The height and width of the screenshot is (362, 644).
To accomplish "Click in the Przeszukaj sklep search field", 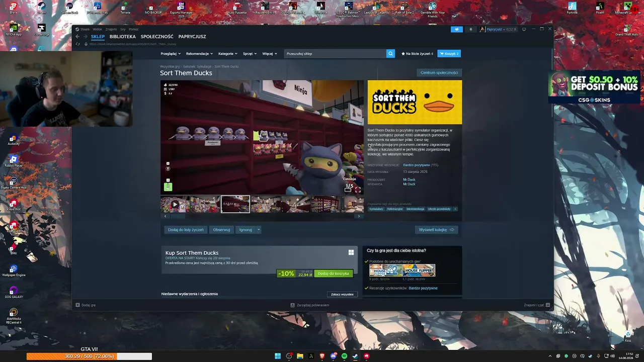I will point(335,53).
